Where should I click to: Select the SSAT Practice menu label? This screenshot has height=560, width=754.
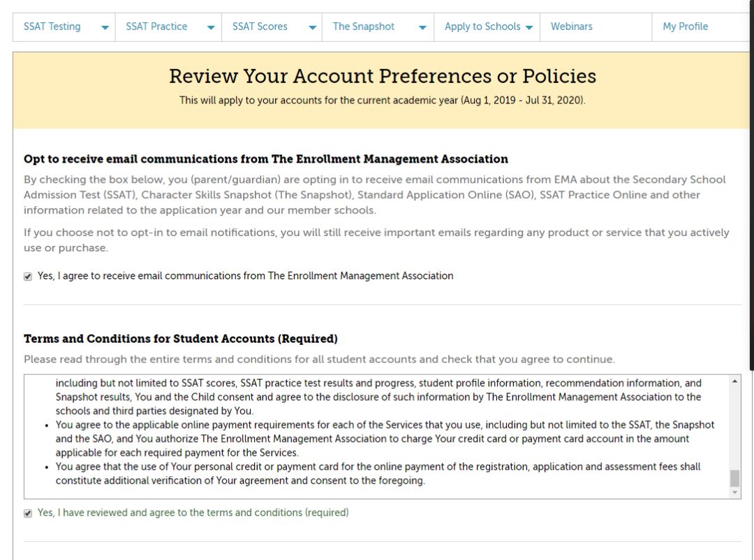pos(156,27)
